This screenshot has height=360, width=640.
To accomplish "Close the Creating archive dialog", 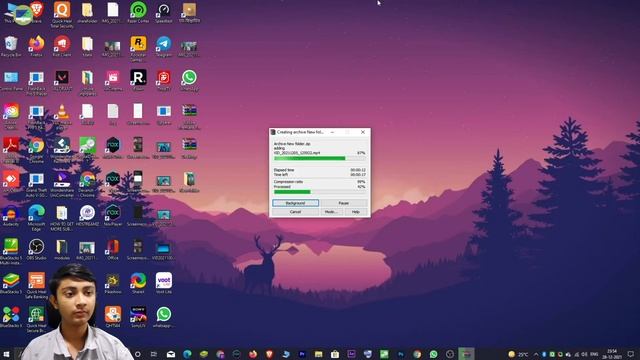I will coord(362,132).
